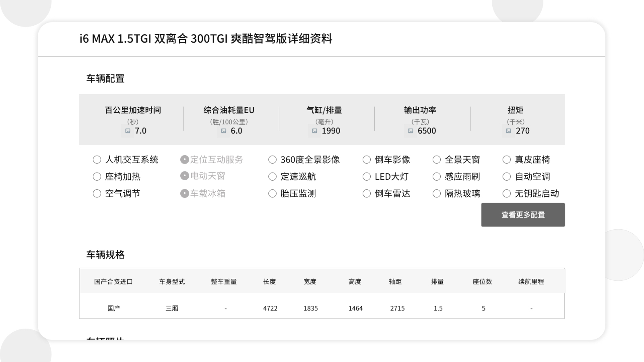Viewport: 644px width, 362px height.
Task: Select the 人机交互系统 radio option
Action: coord(97,160)
